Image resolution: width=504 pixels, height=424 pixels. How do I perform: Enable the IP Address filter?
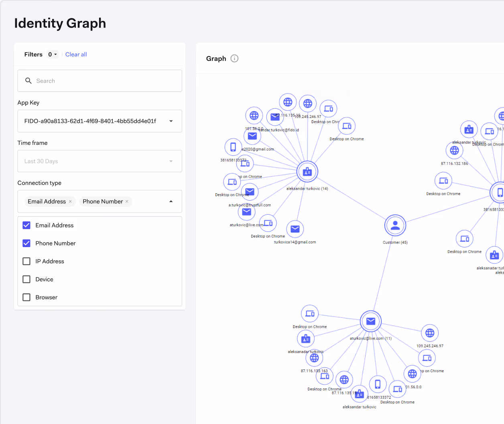(26, 261)
